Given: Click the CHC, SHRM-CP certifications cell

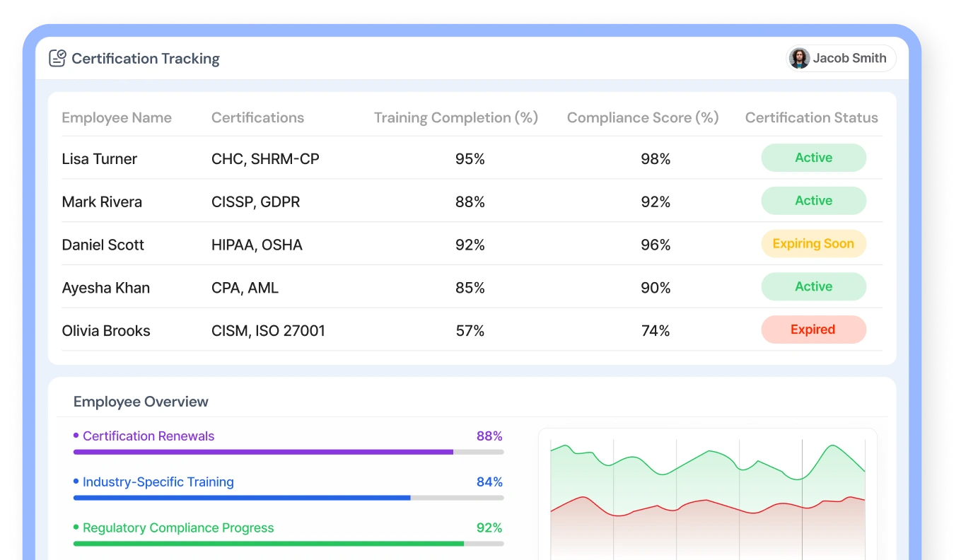Looking at the screenshot, I should (265, 159).
